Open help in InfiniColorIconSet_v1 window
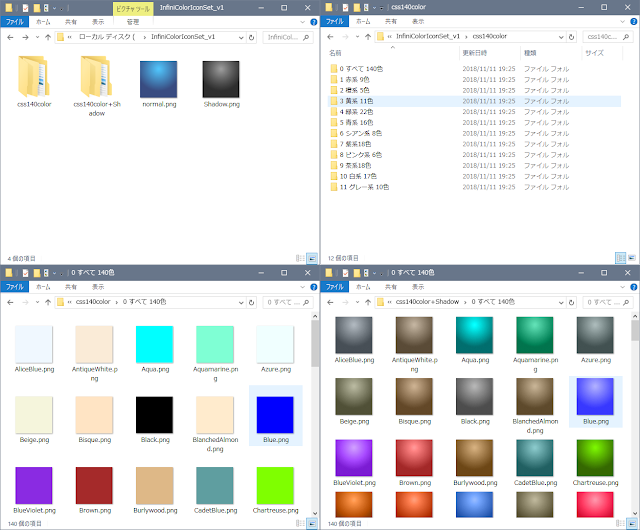 pos(313,22)
